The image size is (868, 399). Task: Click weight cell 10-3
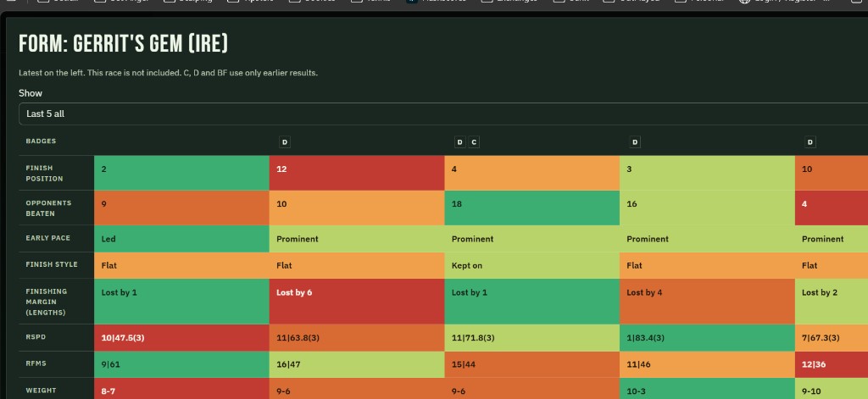click(707, 389)
